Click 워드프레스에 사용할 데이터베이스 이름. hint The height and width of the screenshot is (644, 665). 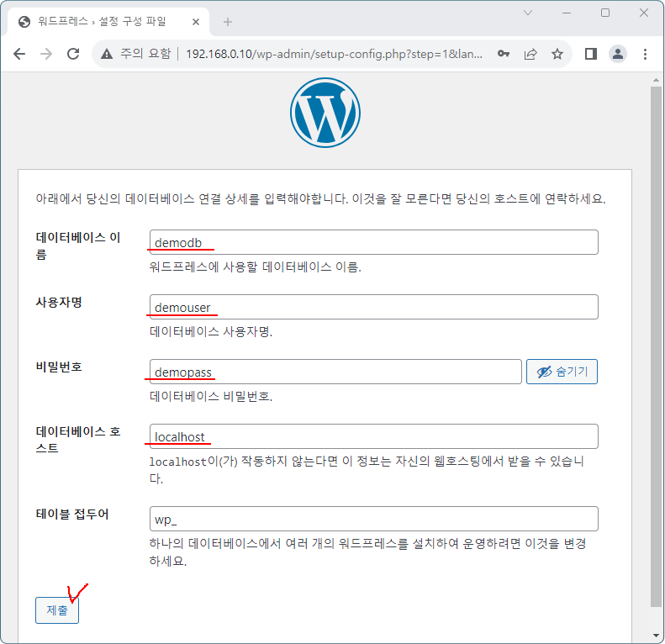tap(255, 267)
